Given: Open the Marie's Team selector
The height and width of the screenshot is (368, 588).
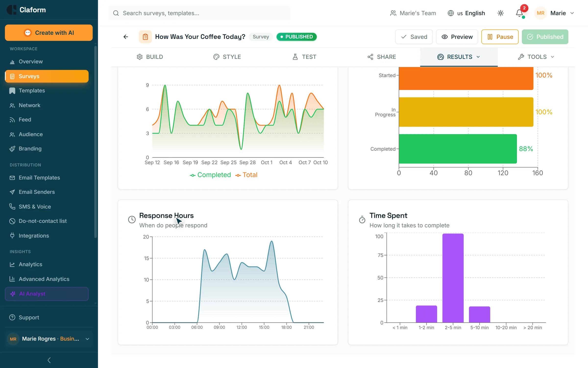Looking at the screenshot, I should (413, 13).
